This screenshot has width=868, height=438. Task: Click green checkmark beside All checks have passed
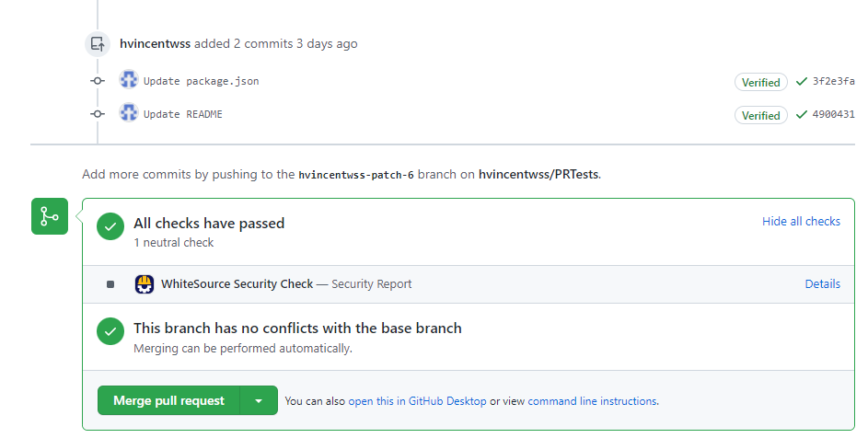tap(110, 226)
